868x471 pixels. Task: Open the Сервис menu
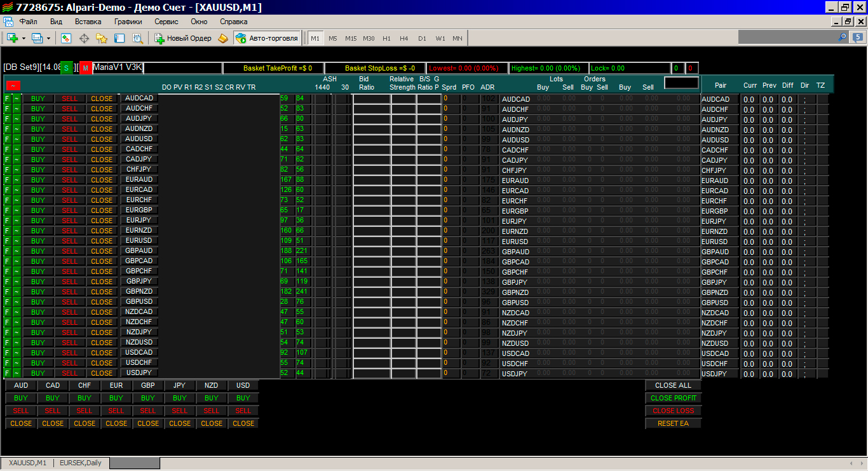coord(166,21)
